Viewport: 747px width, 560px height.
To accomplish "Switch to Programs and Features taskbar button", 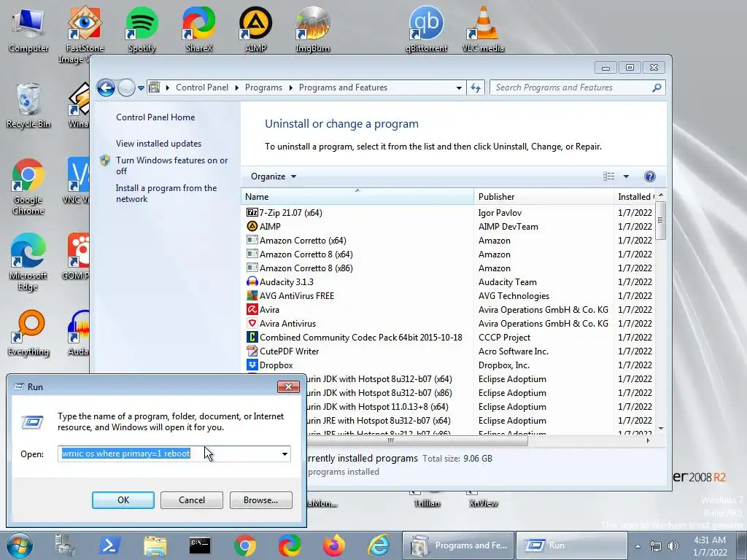I will 458,545.
